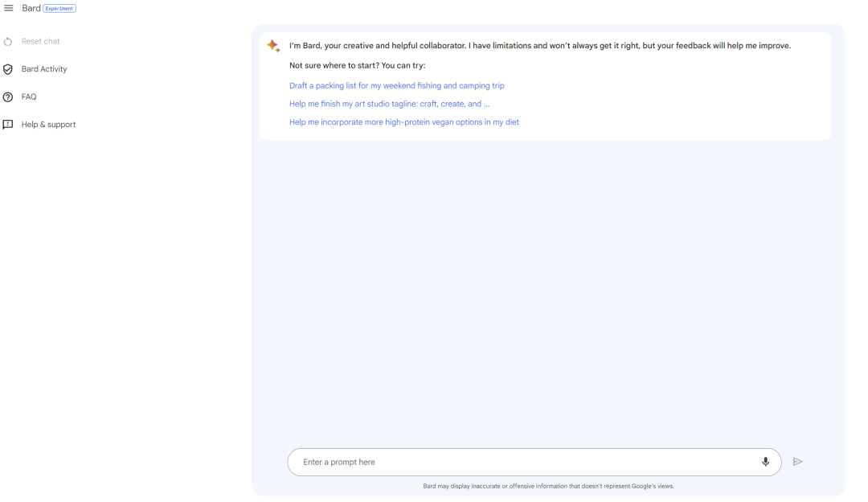Click the FAQ question mark icon

tap(8, 97)
